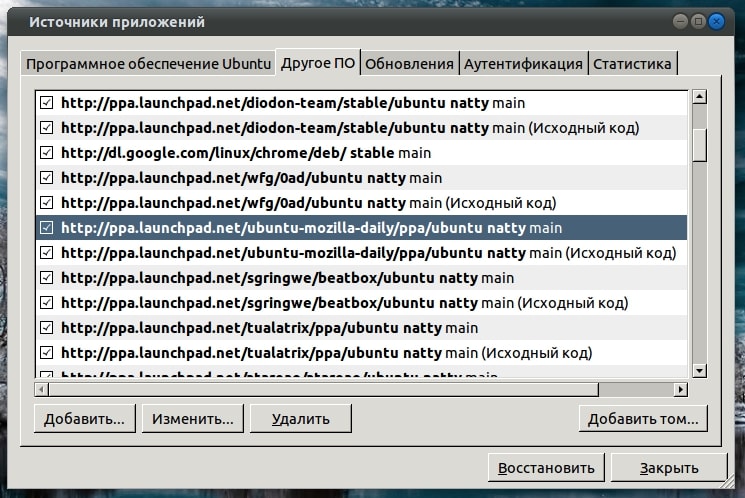The width and height of the screenshot is (745, 498).
Task: Maximize the Источники приложений window
Action: (x=697, y=21)
